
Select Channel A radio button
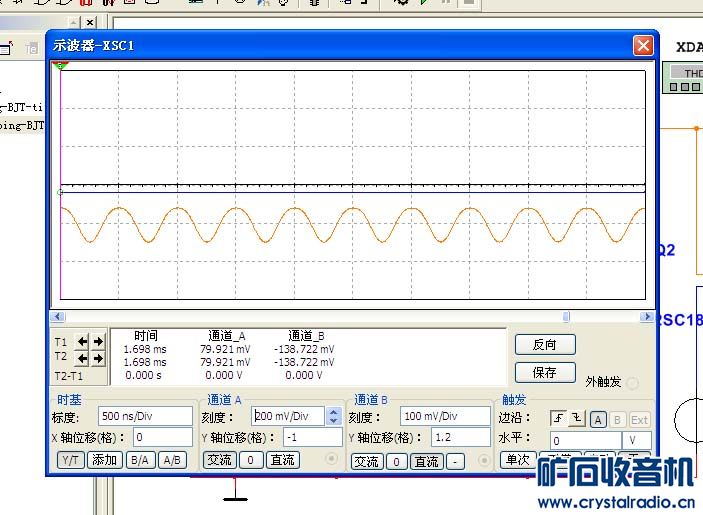(332, 460)
